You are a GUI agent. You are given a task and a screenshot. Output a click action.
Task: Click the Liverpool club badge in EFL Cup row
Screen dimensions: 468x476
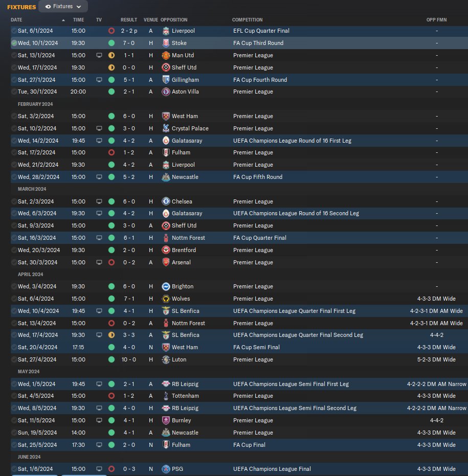coord(166,31)
